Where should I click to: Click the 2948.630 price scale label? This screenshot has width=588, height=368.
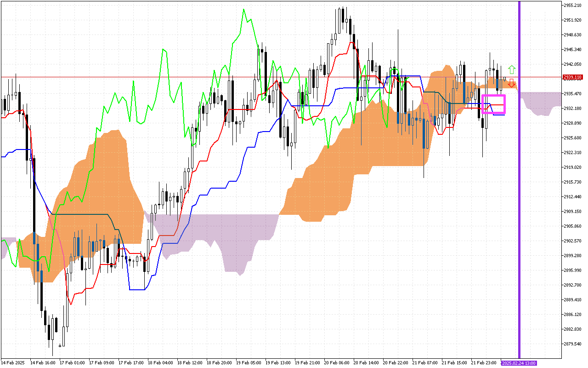pyautogui.click(x=573, y=35)
